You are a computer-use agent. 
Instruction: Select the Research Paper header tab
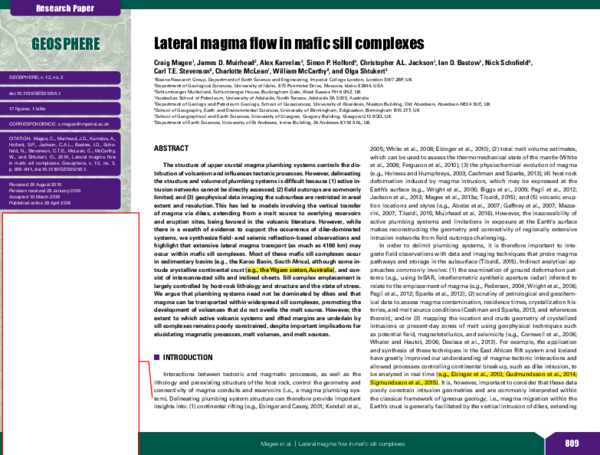(x=65, y=7)
